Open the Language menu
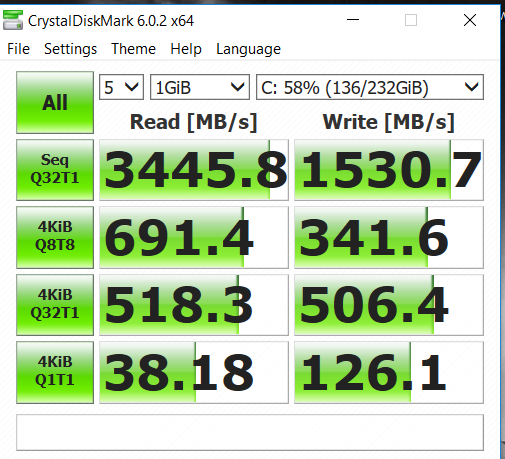 pos(248,49)
